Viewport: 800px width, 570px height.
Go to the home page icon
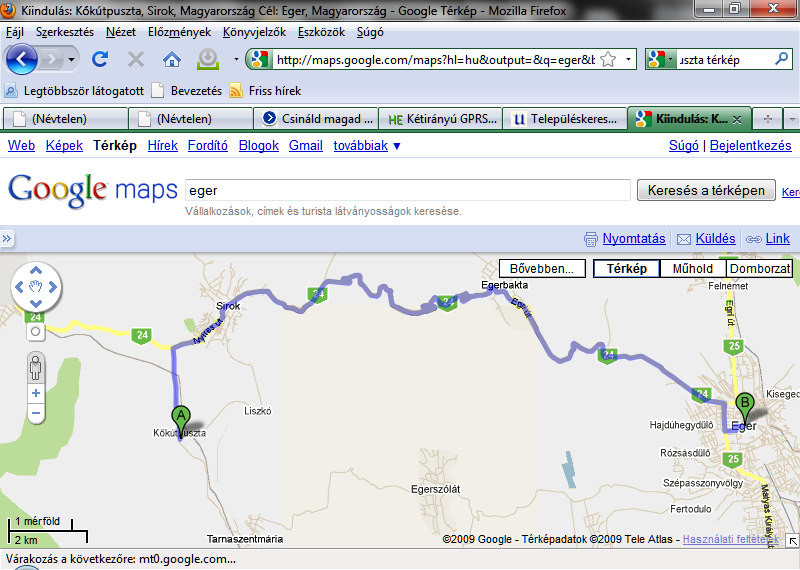pos(172,60)
